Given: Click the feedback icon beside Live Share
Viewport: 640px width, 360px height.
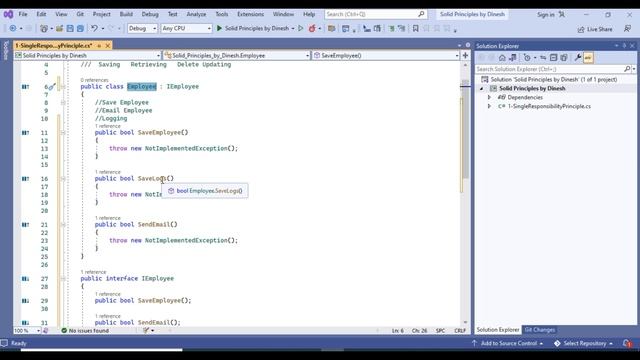Looking at the screenshot, I should point(627,29).
